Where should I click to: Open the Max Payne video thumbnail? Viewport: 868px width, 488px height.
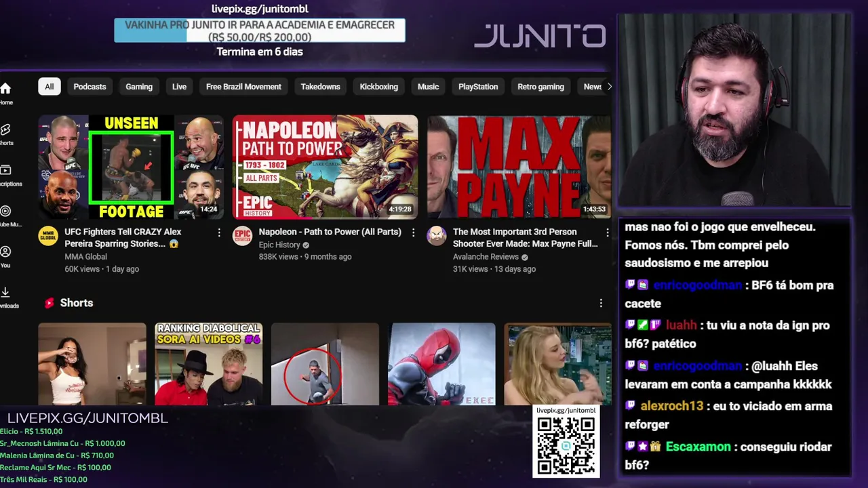pyautogui.click(x=519, y=167)
